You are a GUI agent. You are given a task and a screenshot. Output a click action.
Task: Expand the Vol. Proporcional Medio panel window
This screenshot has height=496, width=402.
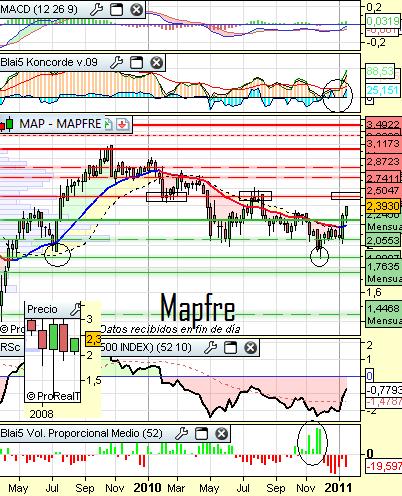(x=201, y=433)
